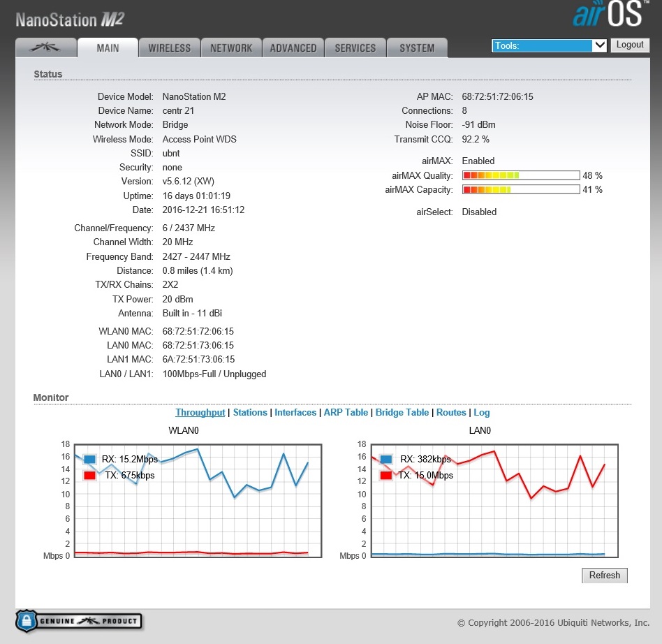This screenshot has width=662, height=644.
Task: Click the Transmit CCQ value "92.2 %"
Action: [x=476, y=140]
